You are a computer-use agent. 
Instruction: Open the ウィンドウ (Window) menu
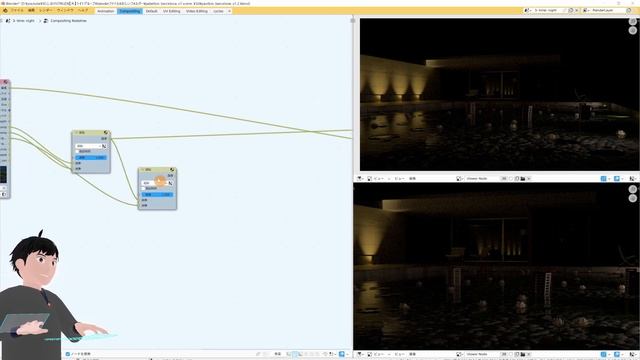(x=65, y=11)
